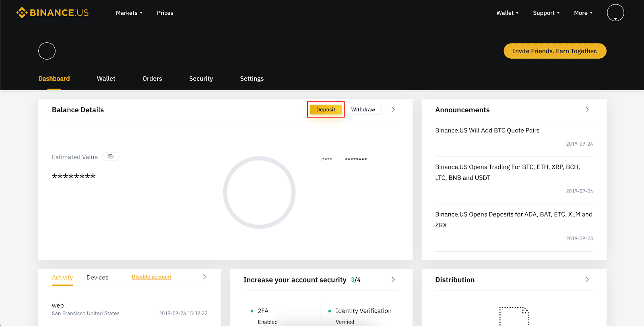Viewport: 644px width, 326px height.
Task: Click the web activity entry
Action: [130, 309]
